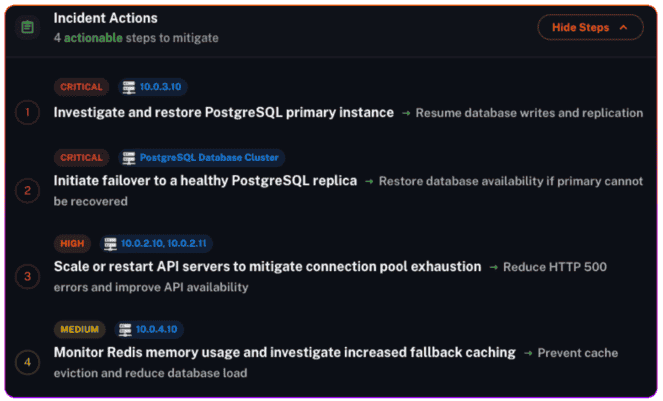This screenshot has height=401, width=663.
Task: Click the server icon beside 10.0.4.10
Action: coord(125,330)
